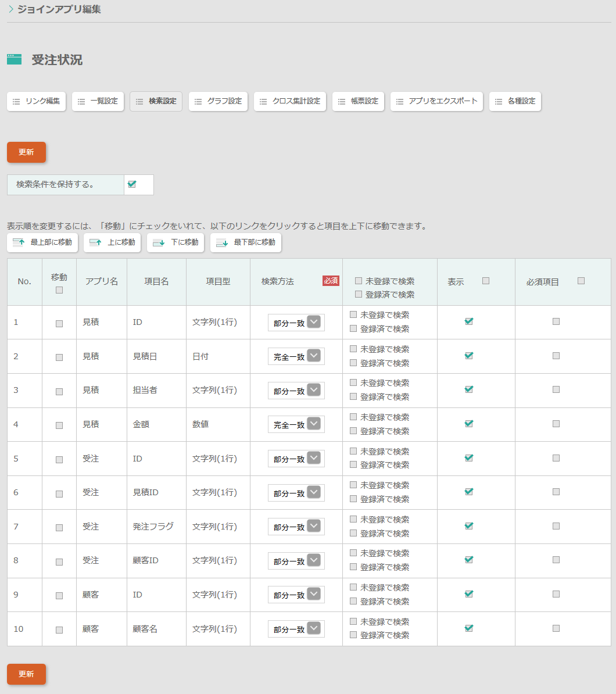The width and height of the screenshot is (616, 694).
Task: Check 未登録で検索 for 見積ID row
Action: [353, 485]
